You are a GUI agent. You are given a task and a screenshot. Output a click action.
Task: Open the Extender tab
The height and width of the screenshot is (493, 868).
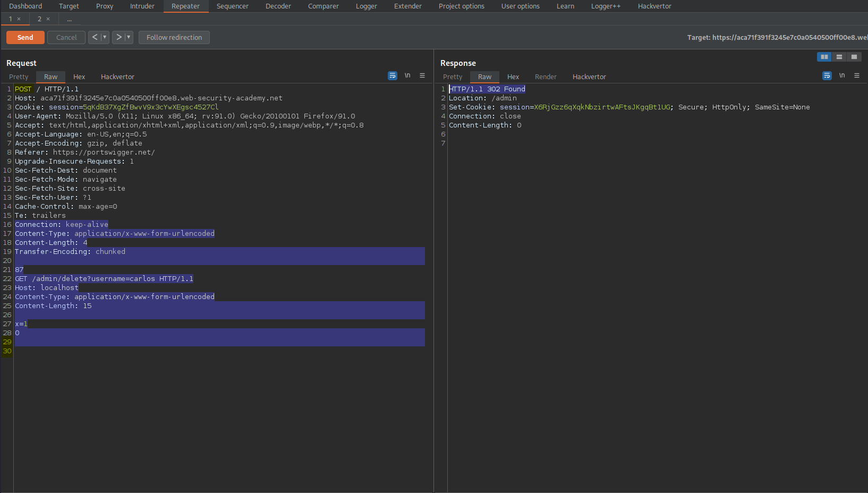tap(408, 6)
